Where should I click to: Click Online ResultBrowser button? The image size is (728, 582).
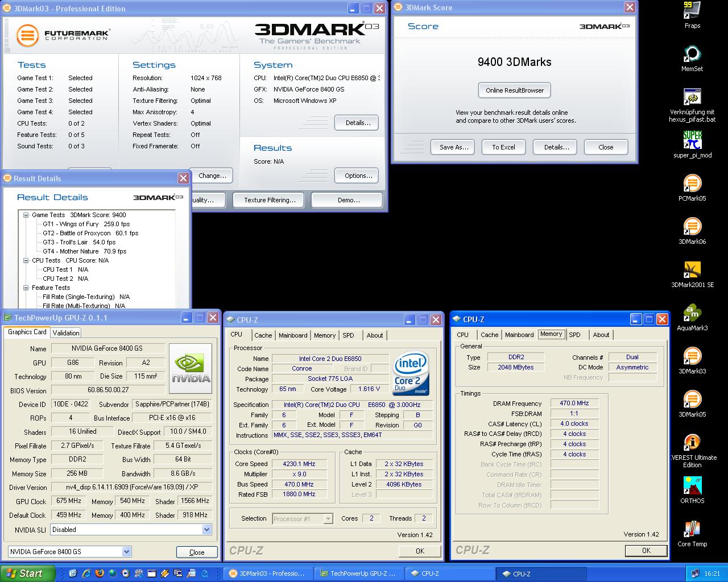515,90
